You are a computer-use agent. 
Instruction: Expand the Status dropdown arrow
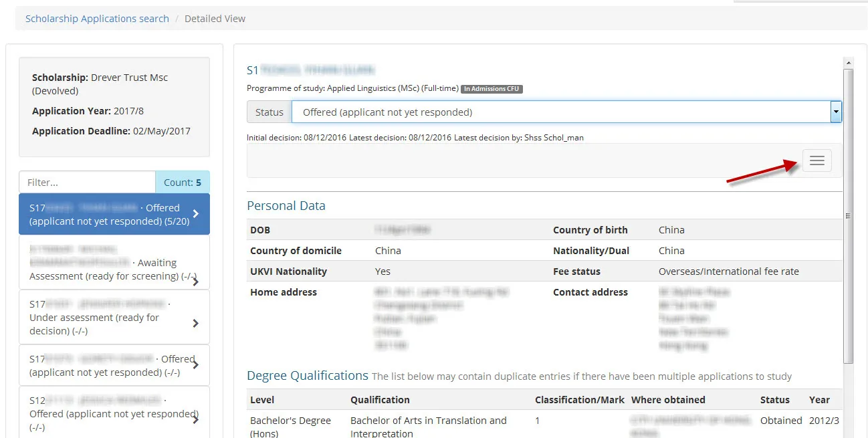click(x=836, y=112)
